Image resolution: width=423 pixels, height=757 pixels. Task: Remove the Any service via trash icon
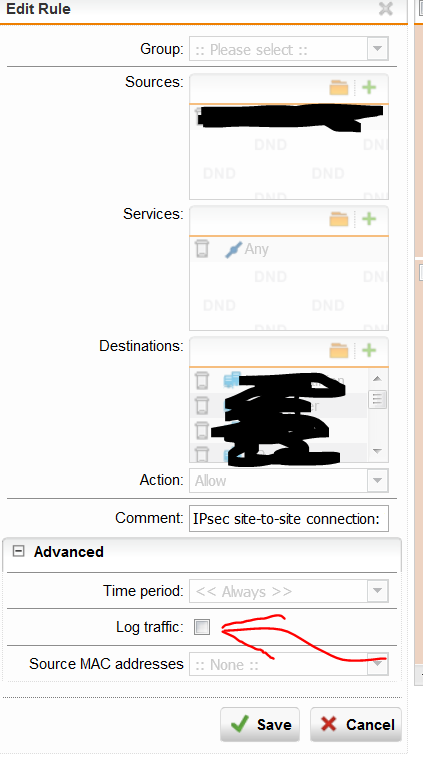[x=202, y=249]
